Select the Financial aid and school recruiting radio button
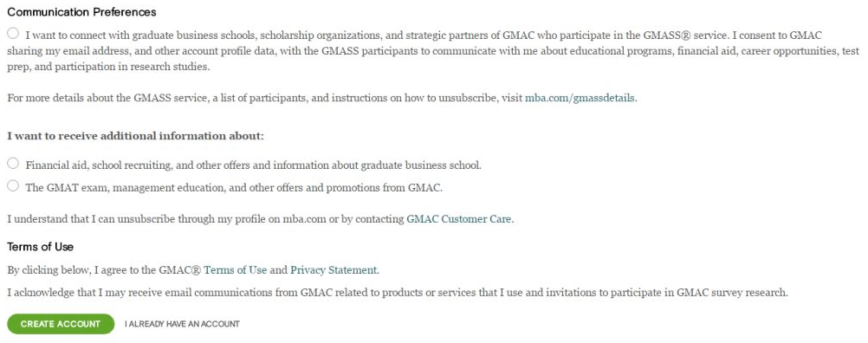The image size is (868, 343). pyautogui.click(x=13, y=163)
